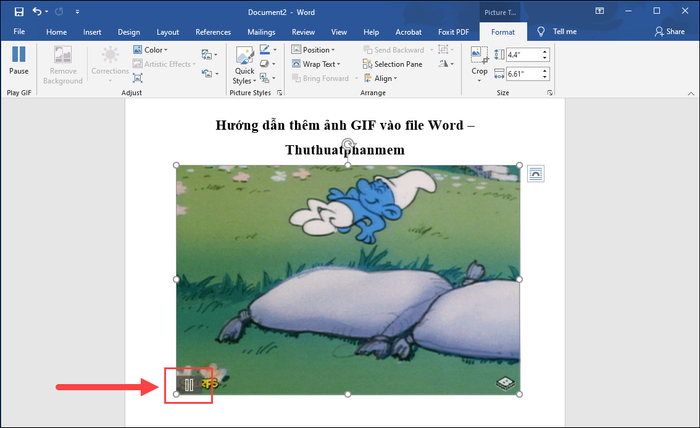
Task: Click the Picture Border pen icon
Action: 265,50
